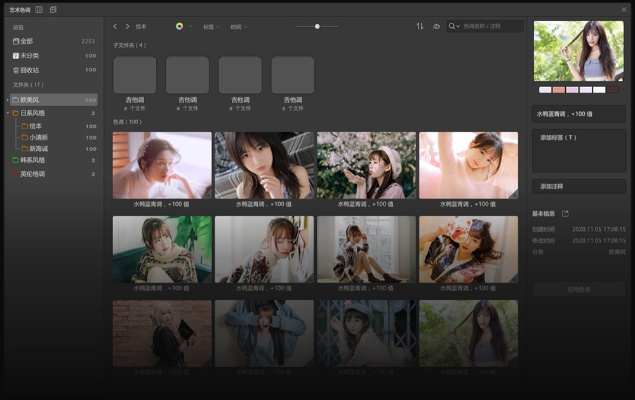Open the first 吉他调 subfolder thumbnail
Image resolution: width=635 pixels, height=400 pixels.
(x=134, y=75)
